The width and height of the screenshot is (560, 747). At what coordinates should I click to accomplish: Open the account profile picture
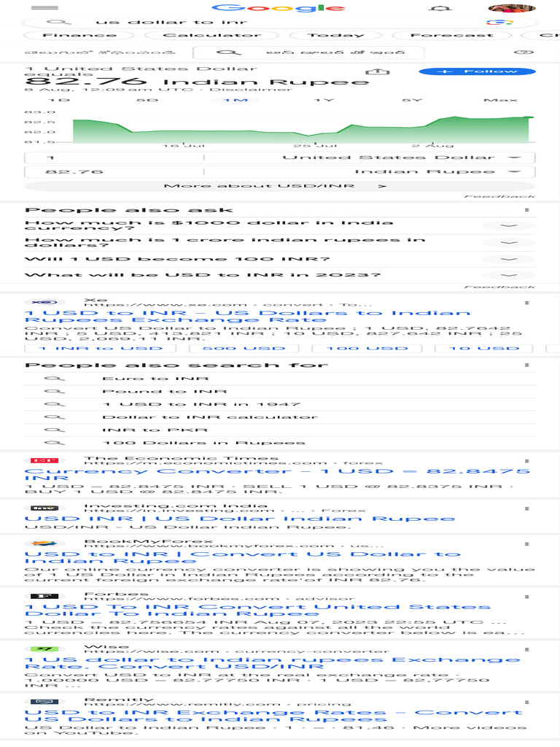pos(512,7)
